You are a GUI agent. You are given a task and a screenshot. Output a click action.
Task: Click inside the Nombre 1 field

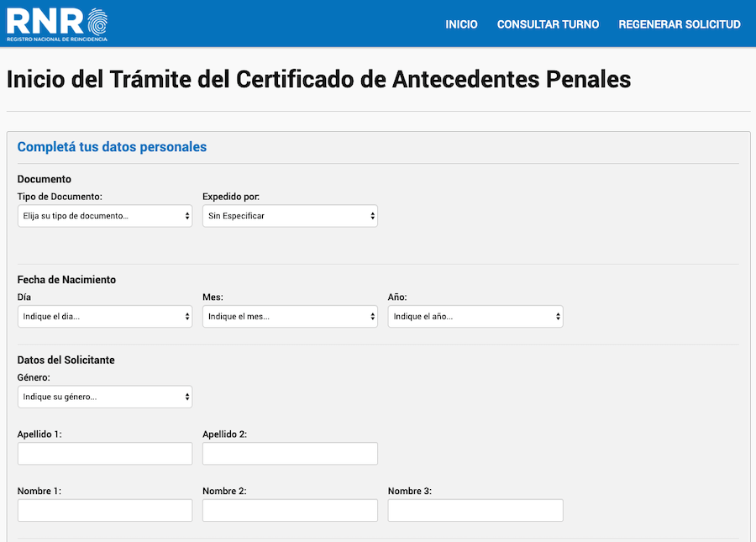[104, 509]
